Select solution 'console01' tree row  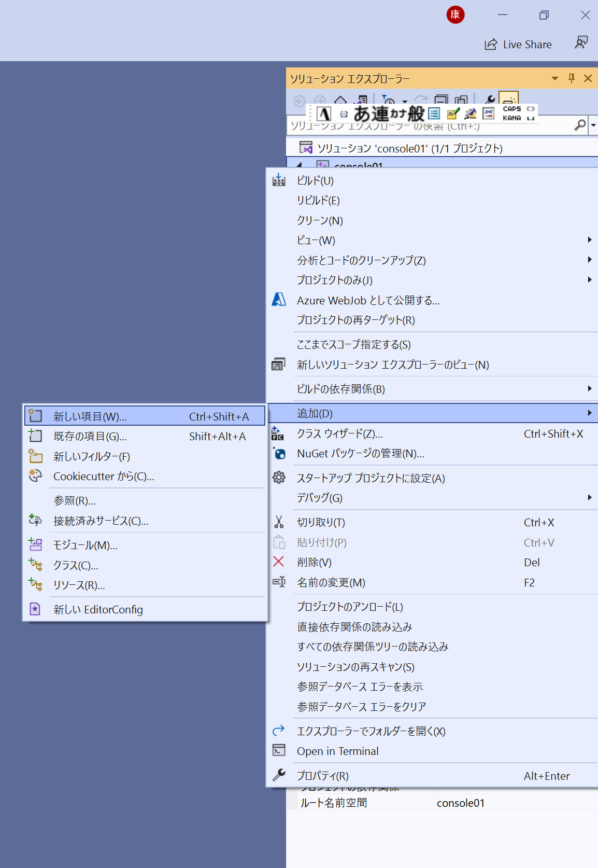coord(442,148)
